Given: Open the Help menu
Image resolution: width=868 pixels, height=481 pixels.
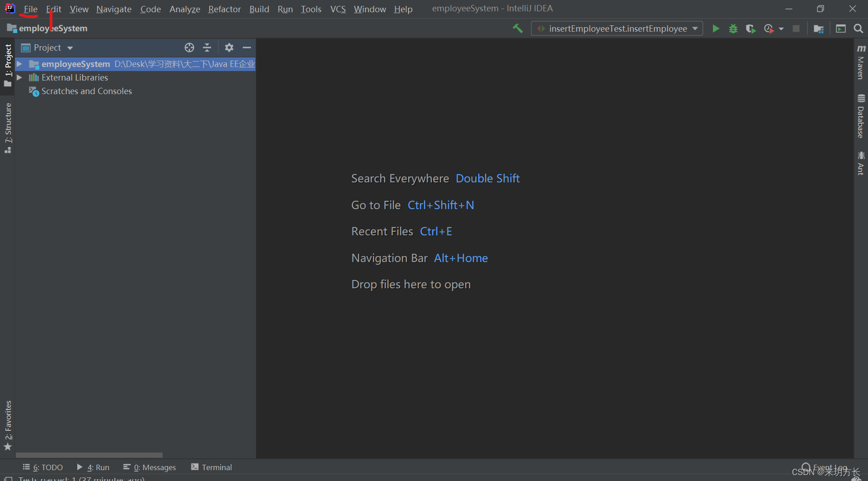Looking at the screenshot, I should 403,9.
